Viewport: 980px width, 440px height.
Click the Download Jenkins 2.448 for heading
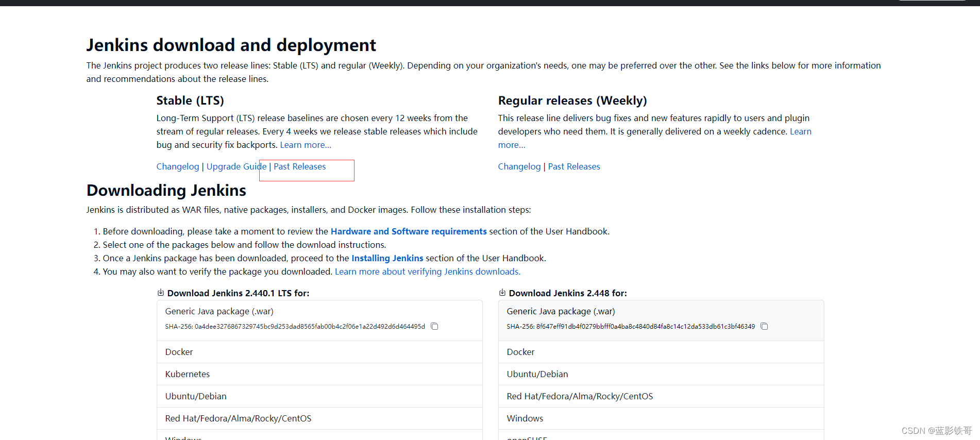tap(568, 293)
